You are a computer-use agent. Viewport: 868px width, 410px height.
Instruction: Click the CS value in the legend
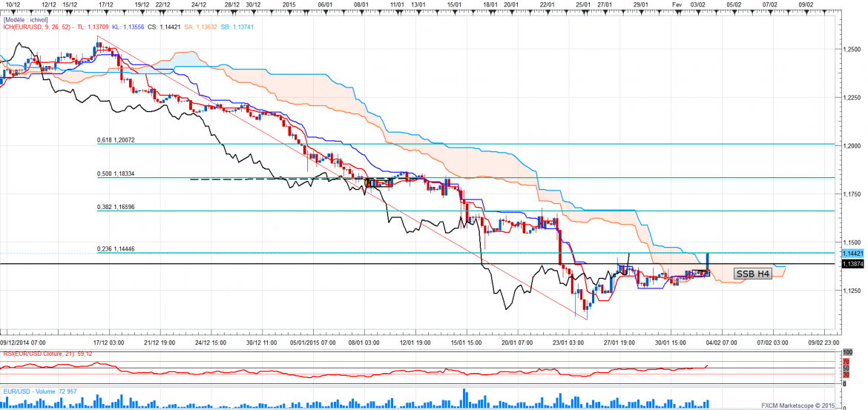[165, 29]
